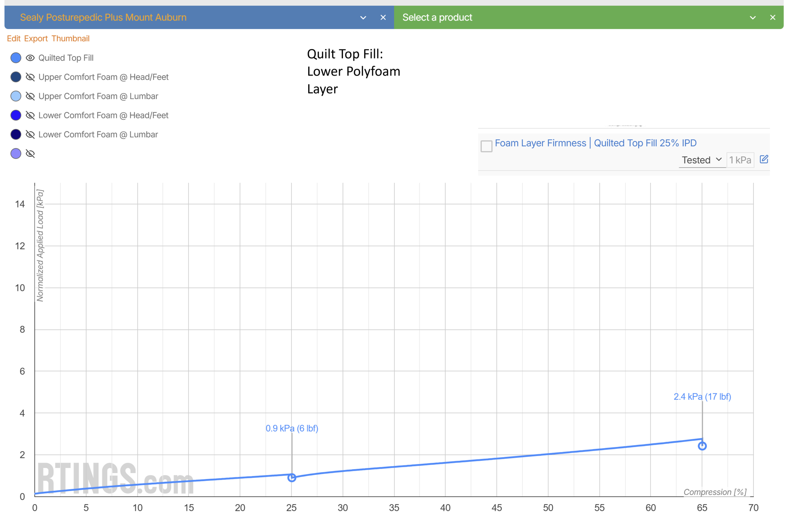Expand the Sealy Posturepedic product dropdown
Viewport: 787px width, 532px height.
click(x=363, y=18)
